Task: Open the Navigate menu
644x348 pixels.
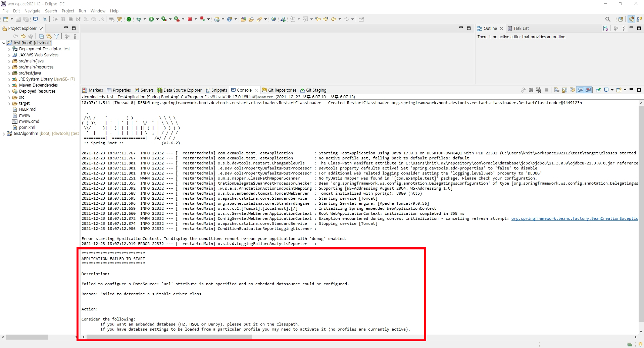Action: tap(32, 11)
